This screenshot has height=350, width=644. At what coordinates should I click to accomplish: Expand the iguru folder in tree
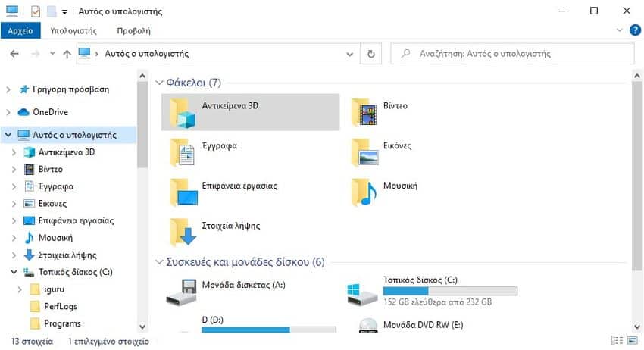[20, 289]
